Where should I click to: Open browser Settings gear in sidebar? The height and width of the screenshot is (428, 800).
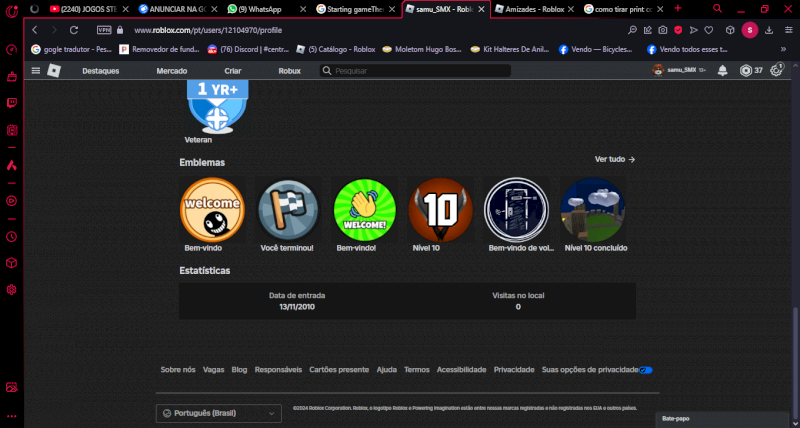(x=12, y=290)
